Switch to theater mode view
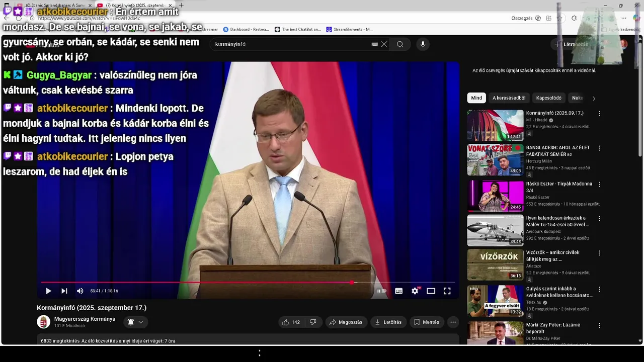The height and width of the screenshot is (362, 644). pos(431,291)
